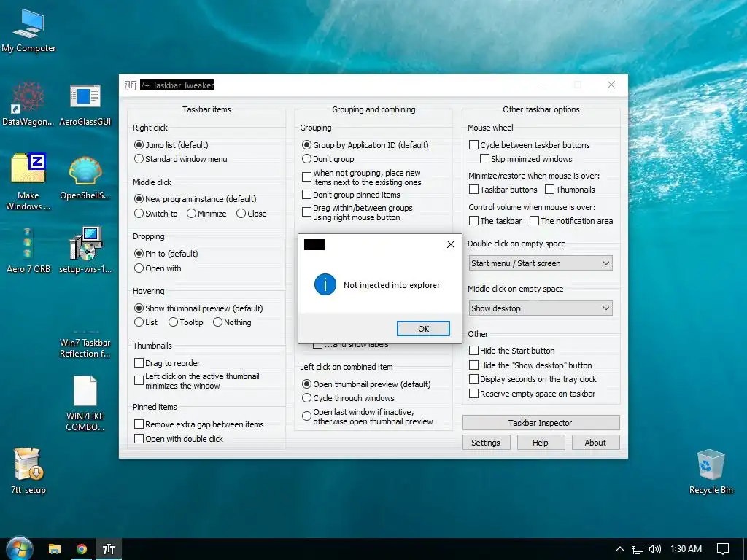Open the My Computer desktop icon
Image resolution: width=747 pixels, height=560 pixels.
point(28,31)
